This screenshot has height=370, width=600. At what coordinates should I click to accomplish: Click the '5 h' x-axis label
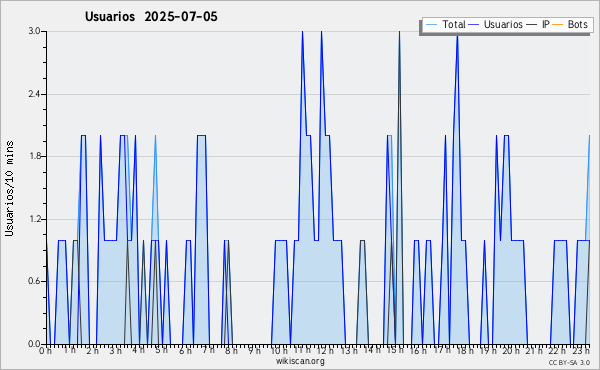click(x=161, y=350)
